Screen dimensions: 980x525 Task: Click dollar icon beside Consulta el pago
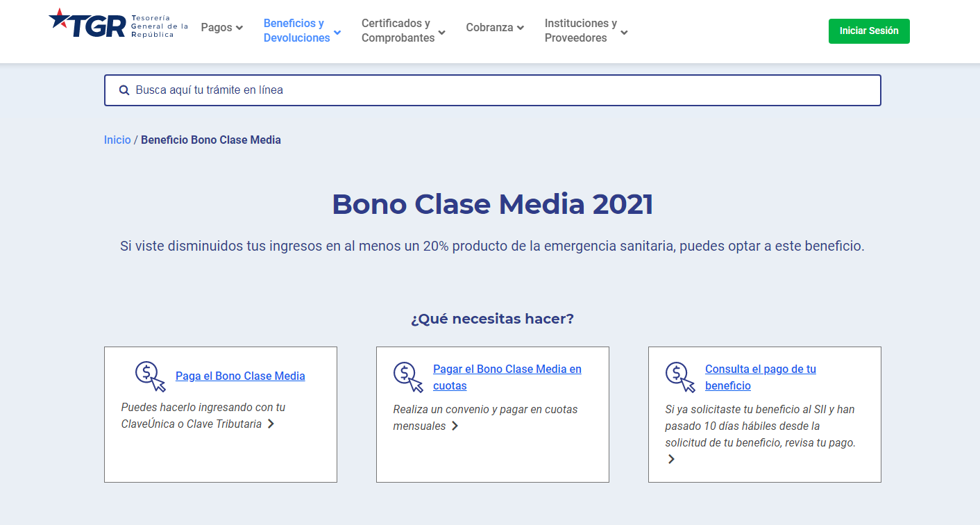(680, 377)
